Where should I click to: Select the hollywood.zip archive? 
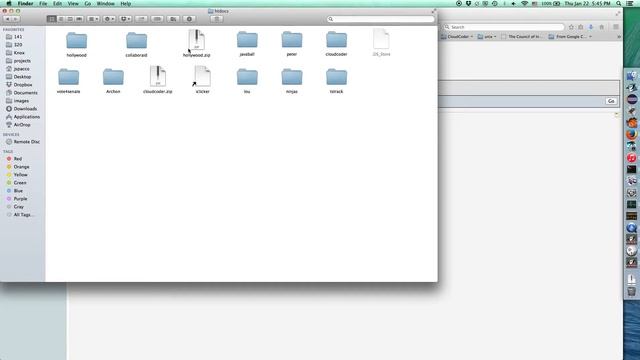point(196,43)
